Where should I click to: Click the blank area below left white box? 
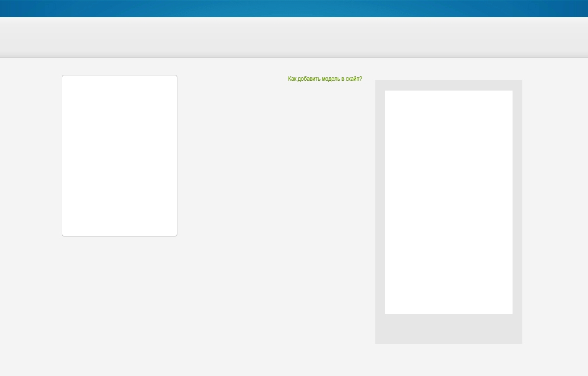[x=120, y=294]
